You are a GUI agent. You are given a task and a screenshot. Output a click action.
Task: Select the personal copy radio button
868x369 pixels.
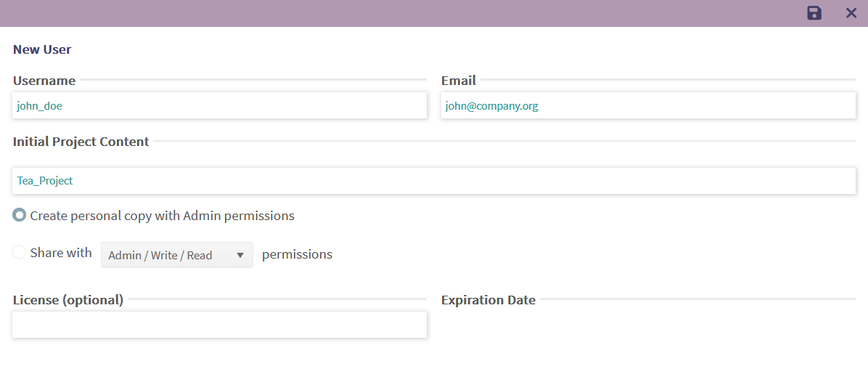[x=20, y=216]
